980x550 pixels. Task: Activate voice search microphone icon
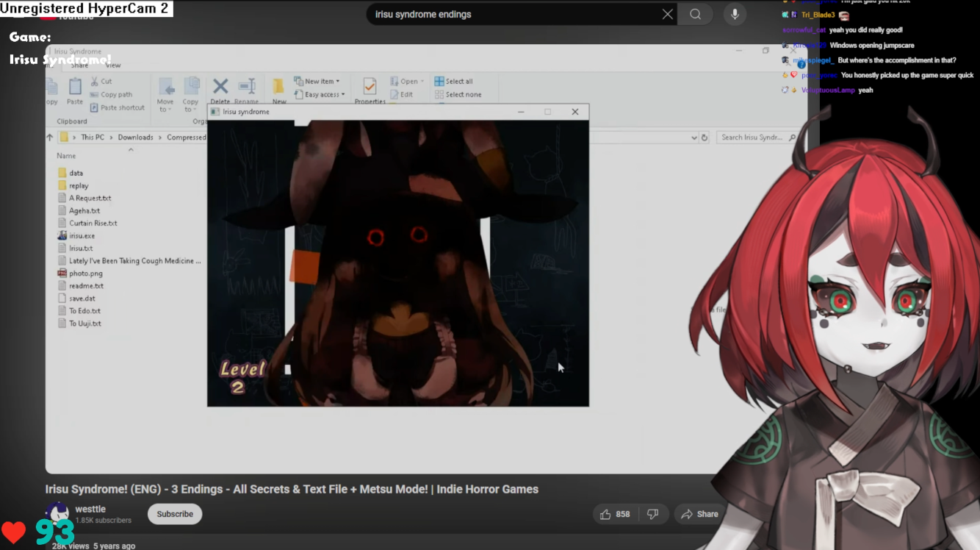[734, 14]
